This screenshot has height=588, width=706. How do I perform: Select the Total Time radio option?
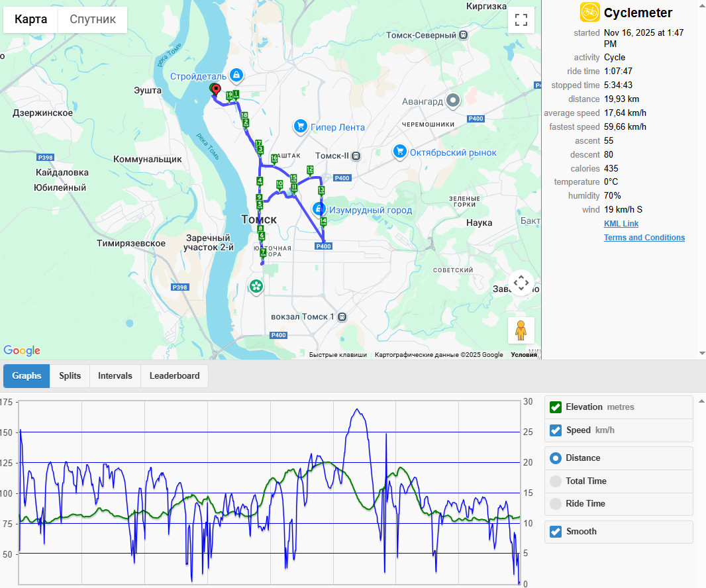tap(556, 481)
